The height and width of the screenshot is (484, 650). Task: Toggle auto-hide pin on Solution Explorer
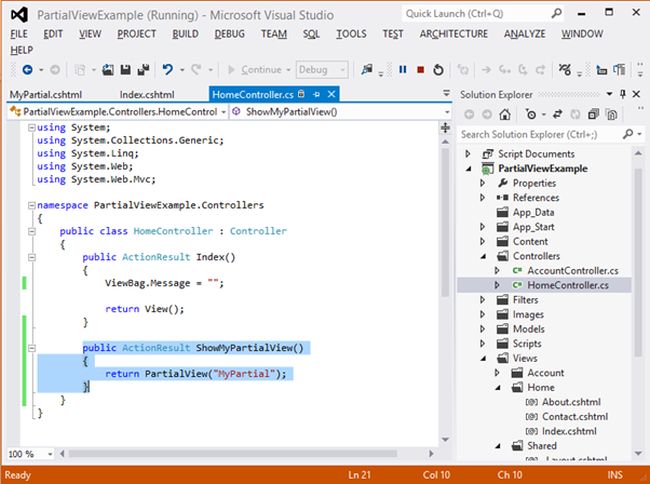[622, 94]
